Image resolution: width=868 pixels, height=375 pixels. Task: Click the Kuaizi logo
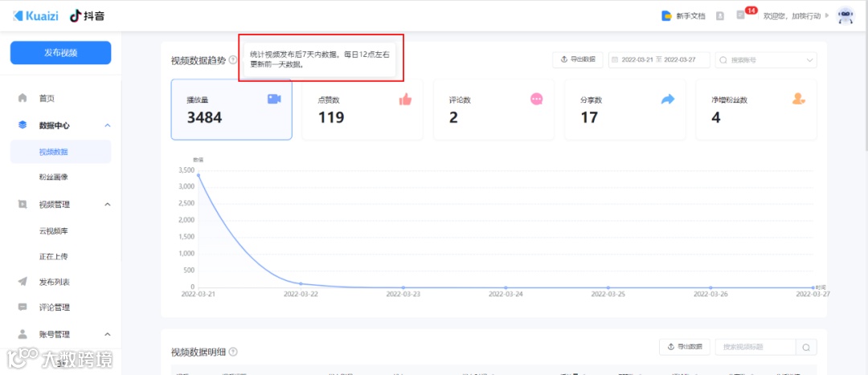click(36, 15)
